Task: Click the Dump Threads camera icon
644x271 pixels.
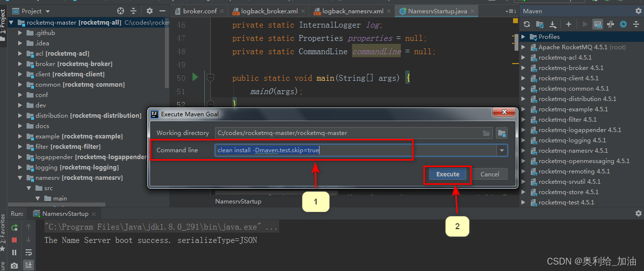Action: (14, 266)
